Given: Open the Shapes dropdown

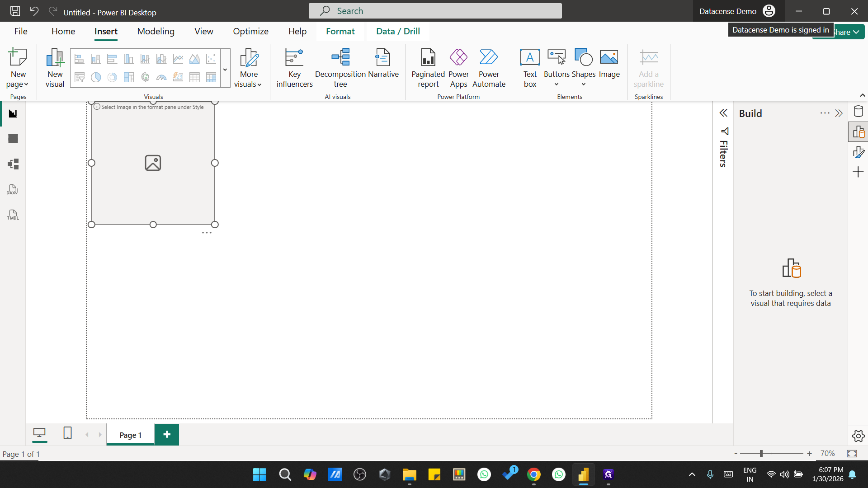Looking at the screenshot, I should click(583, 84).
